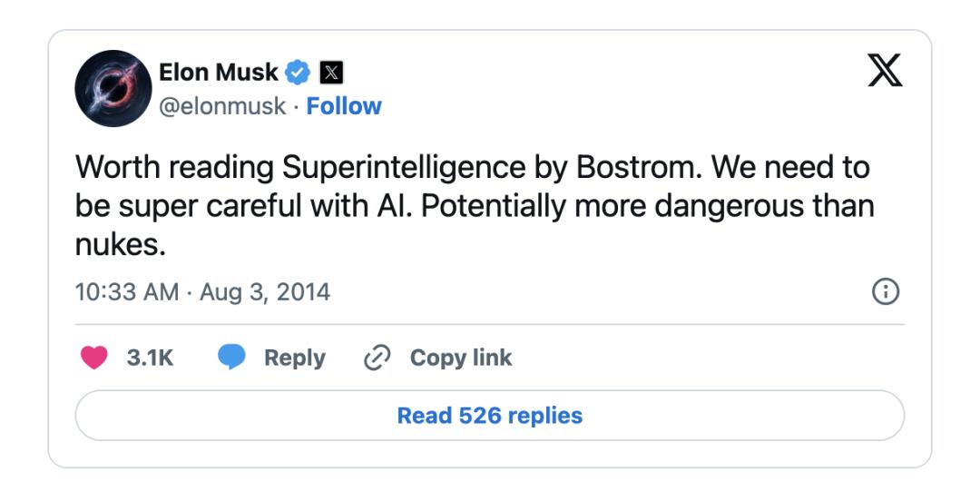Open the @elonmusk handle link
This screenshot has width=980, height=491.
[222, 106]
